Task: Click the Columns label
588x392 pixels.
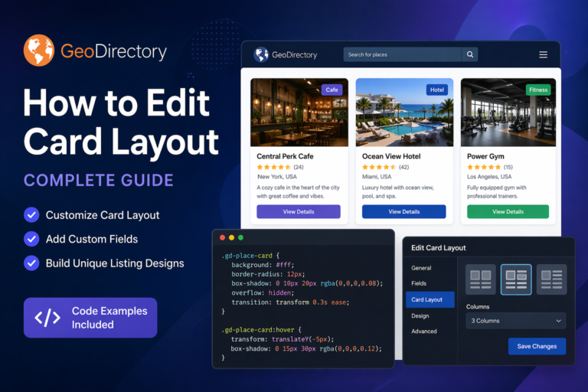Action: [x=478, y=306]
